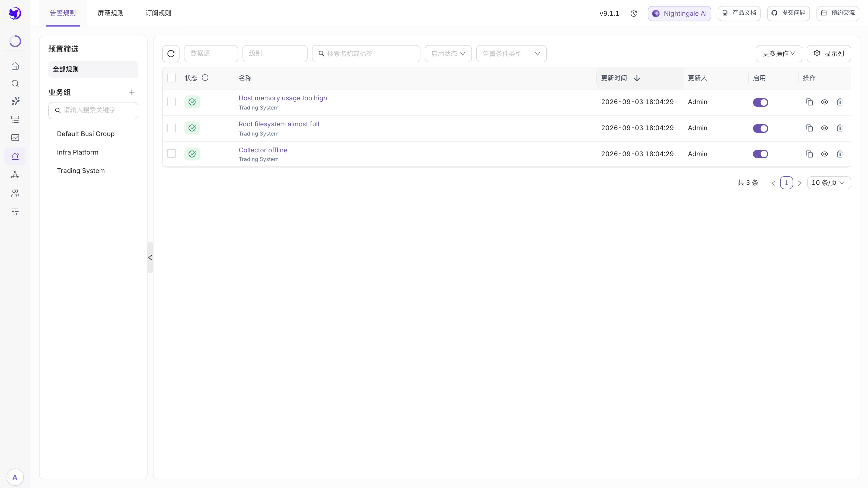Image resolution: width=868 pixels, height=488 pixels.
Task: Click the history clock icon near version
Action: click(634, 14)
